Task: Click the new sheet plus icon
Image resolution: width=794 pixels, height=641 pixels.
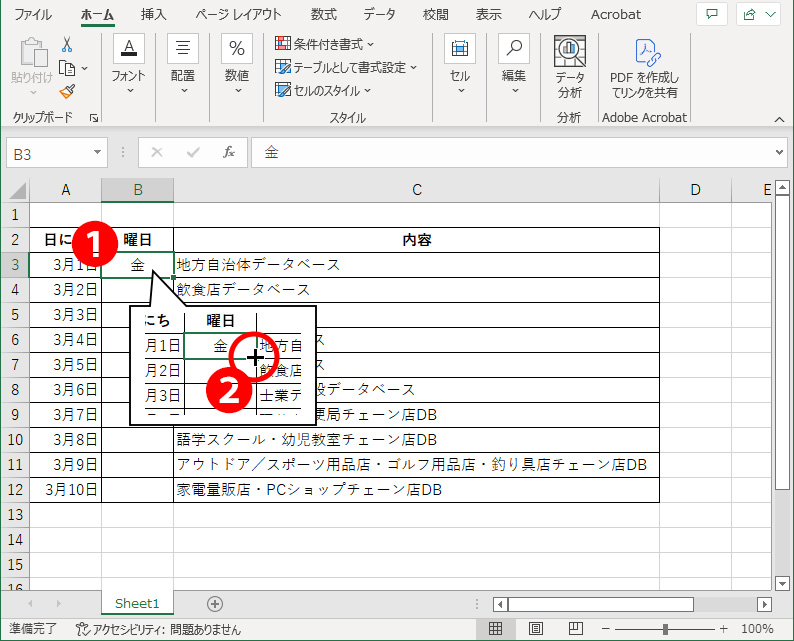Action: click(x=215, y=604)
